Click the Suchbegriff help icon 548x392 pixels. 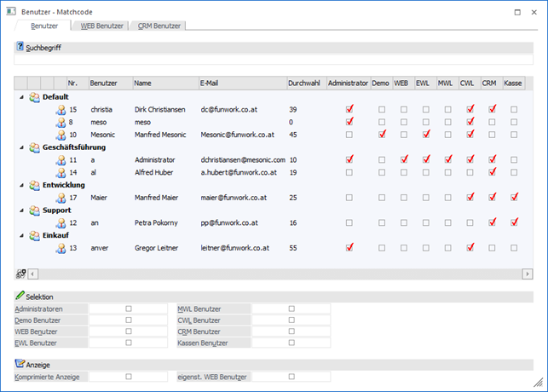click(x=20, y=48)
